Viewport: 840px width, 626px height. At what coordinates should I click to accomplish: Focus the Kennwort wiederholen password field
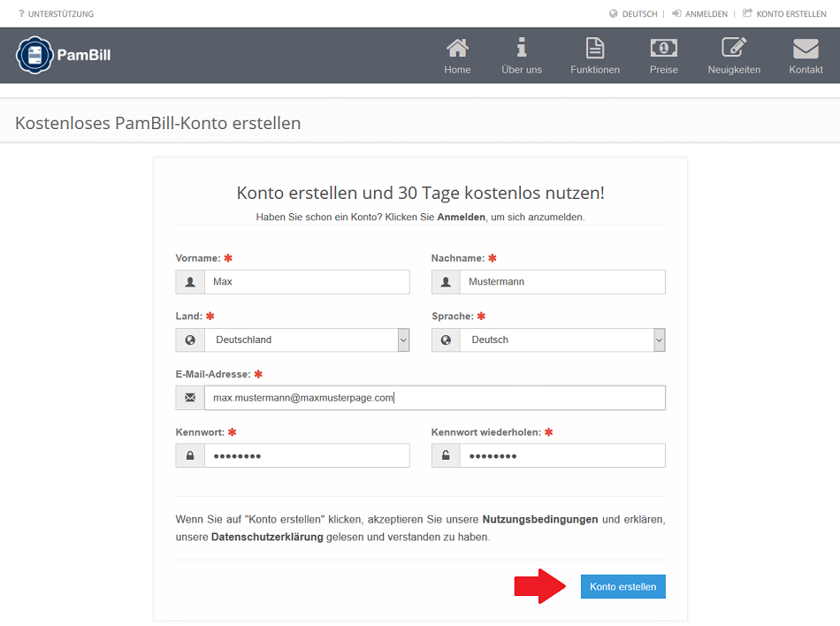561,455
